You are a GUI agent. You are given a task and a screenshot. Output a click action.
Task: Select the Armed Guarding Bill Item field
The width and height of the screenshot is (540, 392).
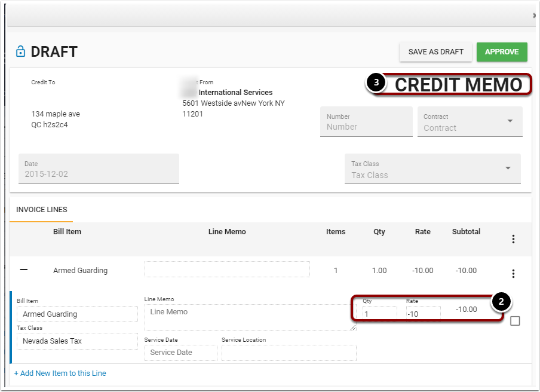coord(77,314)
